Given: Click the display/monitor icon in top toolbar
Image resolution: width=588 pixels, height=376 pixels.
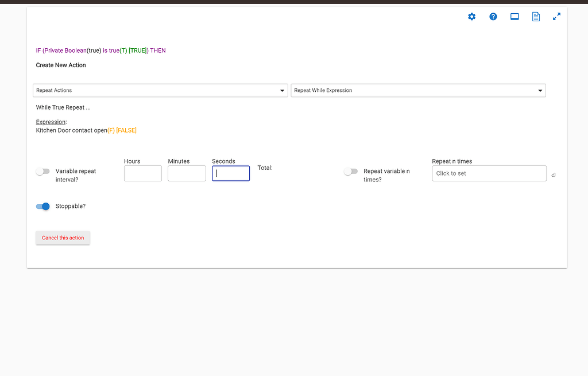Looking at the screenshot, I should point(514,17).
